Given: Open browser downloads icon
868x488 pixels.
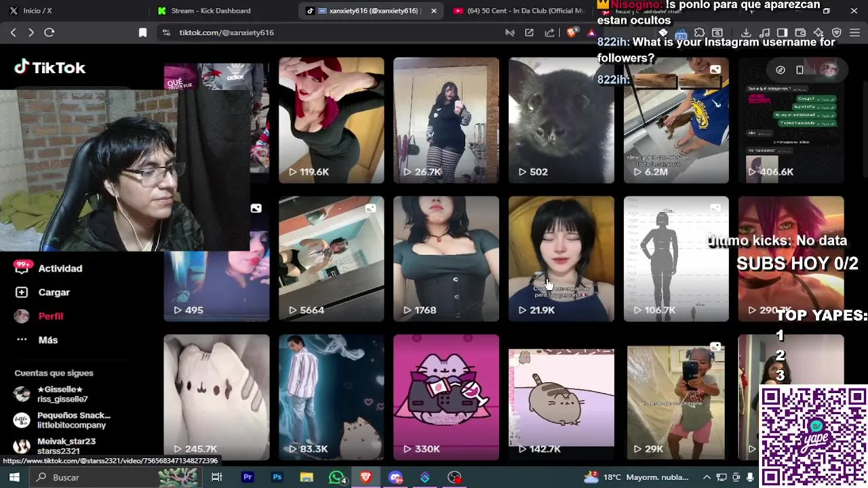Looking at the screenshot, I should pos(746,33).
